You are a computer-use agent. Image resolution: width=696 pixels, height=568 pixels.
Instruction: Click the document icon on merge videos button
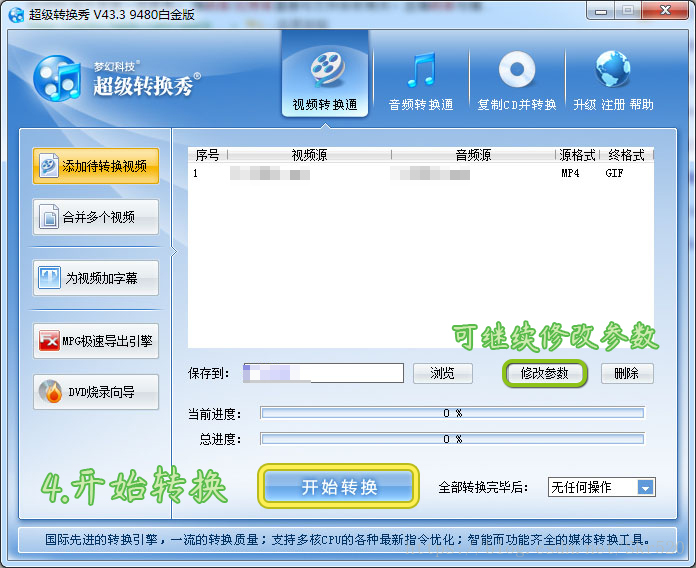[x=49, y=217]
